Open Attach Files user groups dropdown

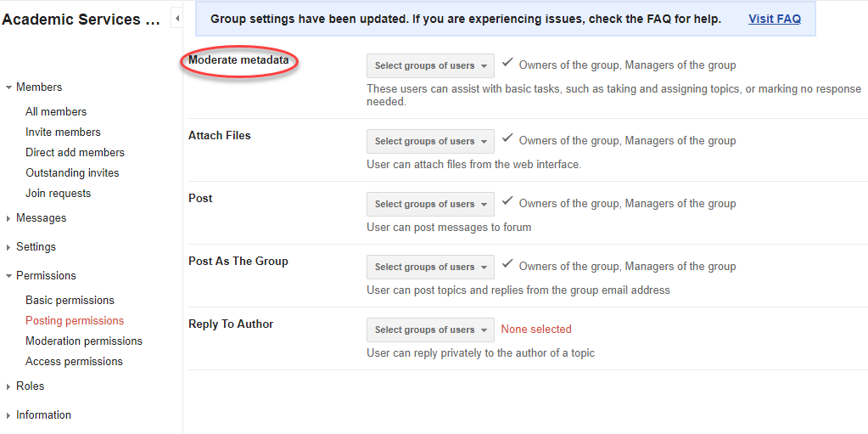coord(430,142)
